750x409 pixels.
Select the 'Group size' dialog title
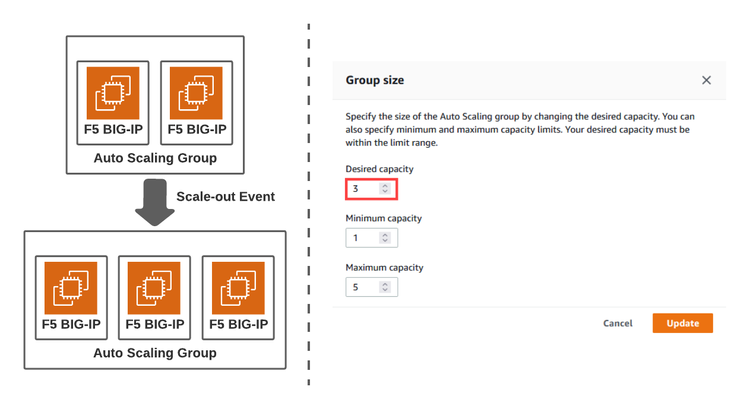coord(375,80)
